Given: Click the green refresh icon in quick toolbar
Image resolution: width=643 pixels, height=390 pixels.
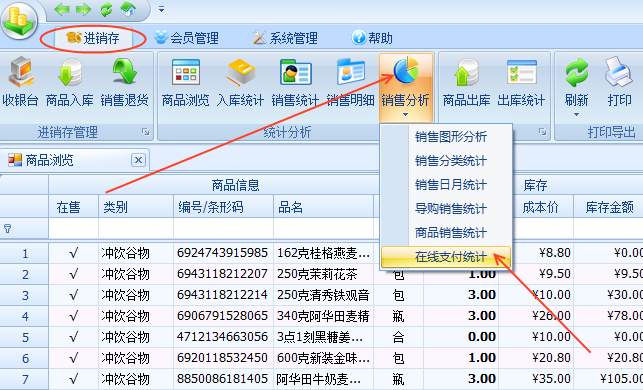Looking at the screenshot, I should pos(106,9).
